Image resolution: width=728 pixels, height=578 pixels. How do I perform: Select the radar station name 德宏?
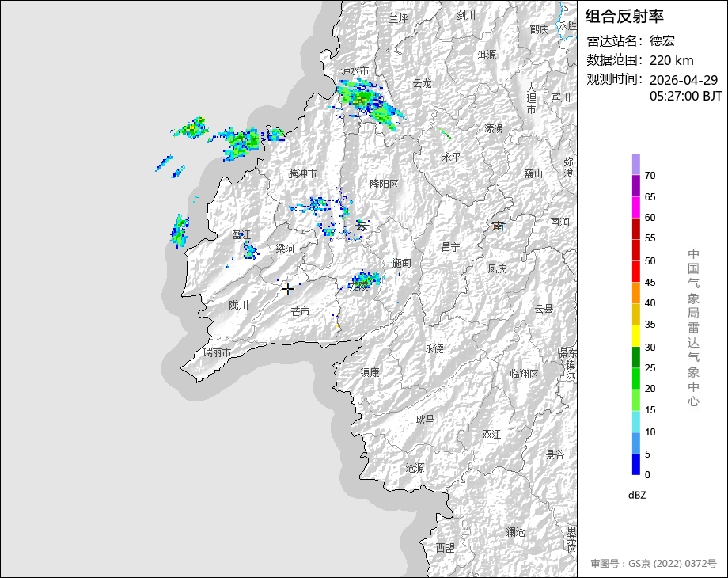point(662,41)
